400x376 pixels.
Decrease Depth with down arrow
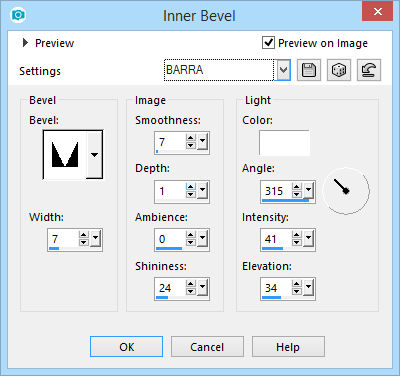tap(191, 195)
